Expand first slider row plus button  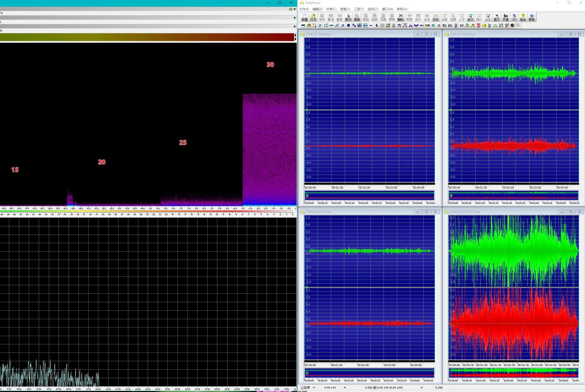click(295, 9)
